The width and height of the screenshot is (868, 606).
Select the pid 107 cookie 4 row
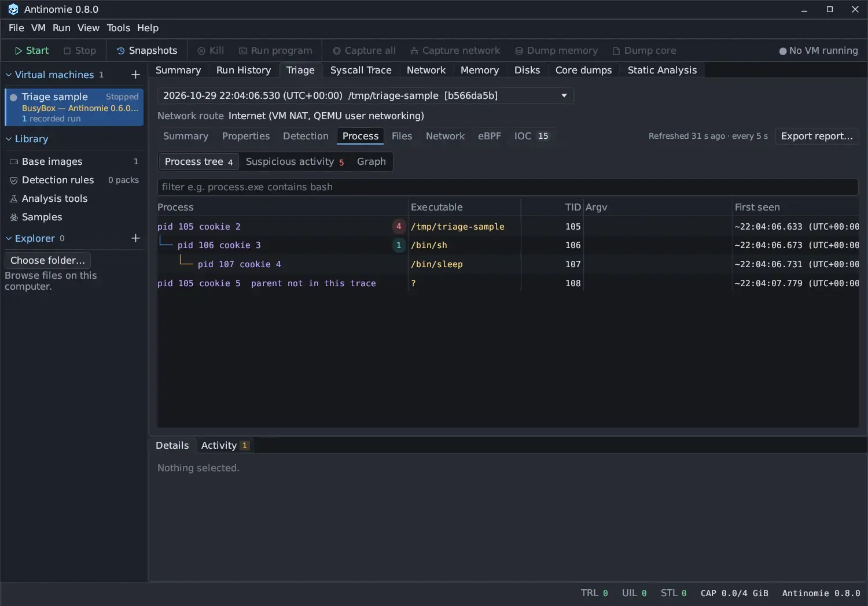pos(508,264)
